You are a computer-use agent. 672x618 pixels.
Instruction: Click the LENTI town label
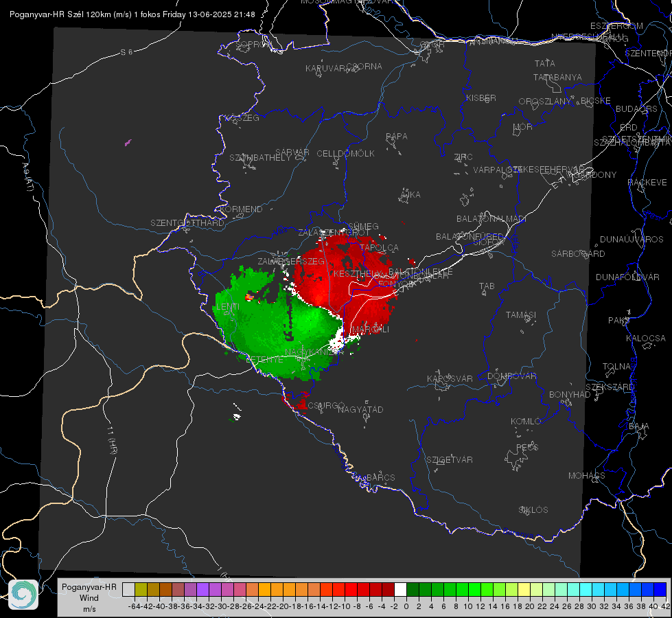pyautogui.click(x=228, y=307)
